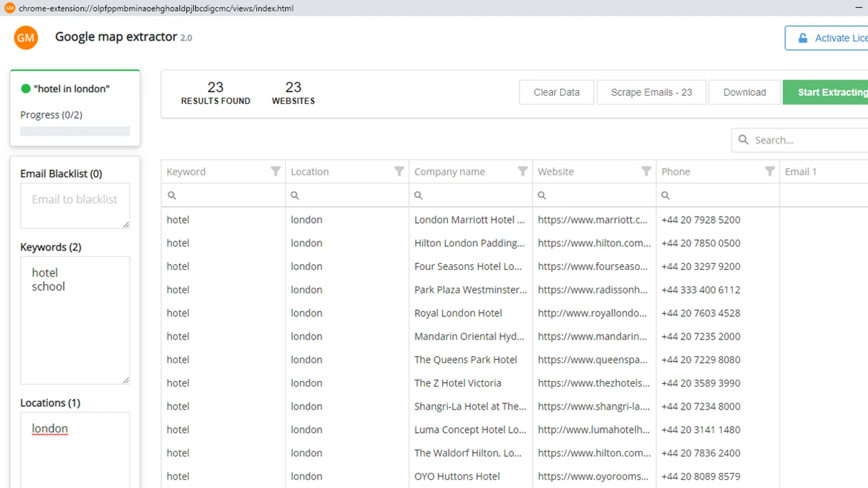Select the Hilton London Paddington company cell
The width and height of the screenshot is (868, 488).
click(x=470, y=243)
